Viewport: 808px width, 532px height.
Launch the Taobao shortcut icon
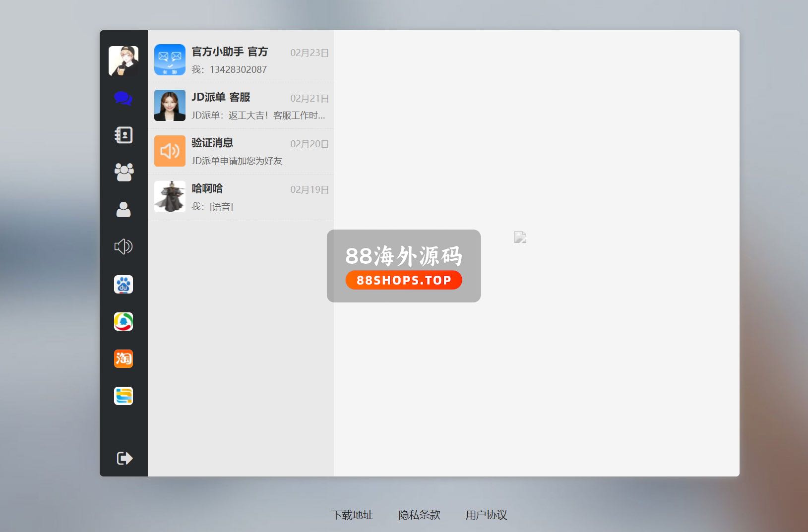[x=124, y=358]
